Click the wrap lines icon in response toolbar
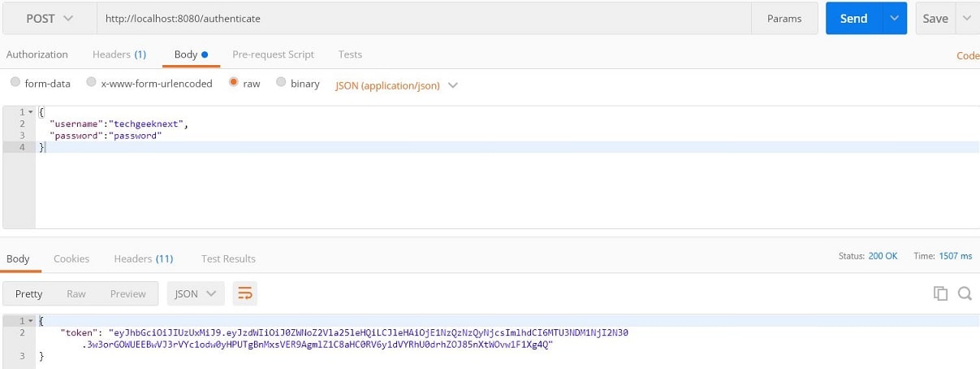The image size is (980, 369). click(x=244, y=293)
